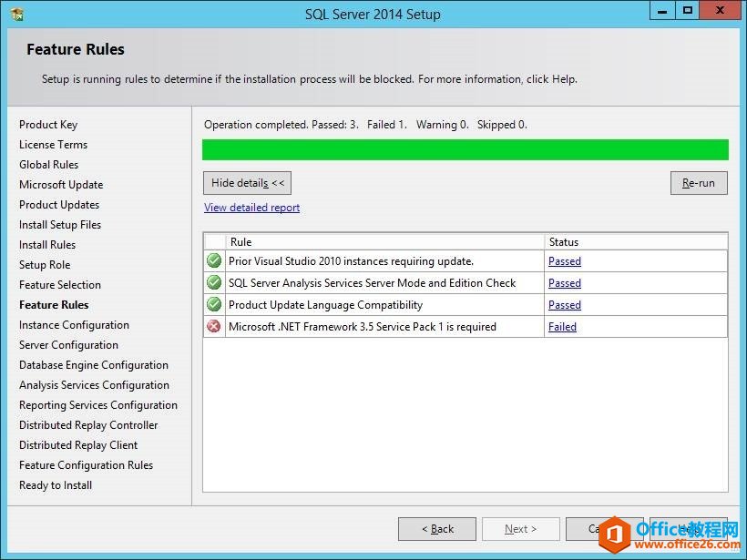The image size is (747, 560).
Task: Select Feature Selection step in sidebar
Action: (x=60, y=285)
